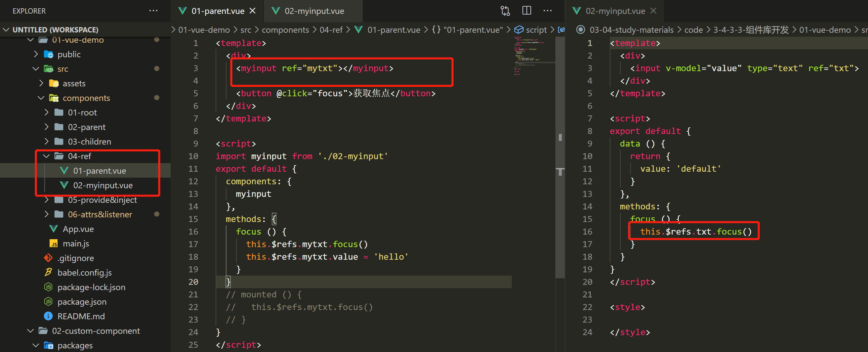Click the components breadcrumb segment
Image resolution: width=868 pixels, height=352 pixels.
coord(285,30)
